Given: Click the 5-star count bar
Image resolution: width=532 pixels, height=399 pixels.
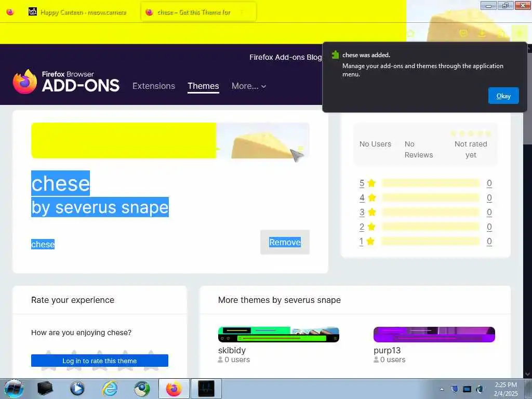Looking at the screenshot, I should [x=430, y=183].
